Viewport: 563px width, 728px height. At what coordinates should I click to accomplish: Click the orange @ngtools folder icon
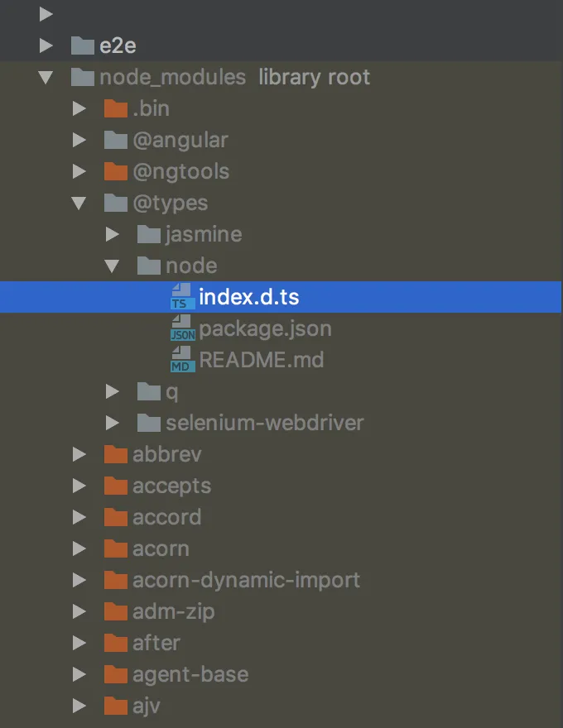click(116, 172)
